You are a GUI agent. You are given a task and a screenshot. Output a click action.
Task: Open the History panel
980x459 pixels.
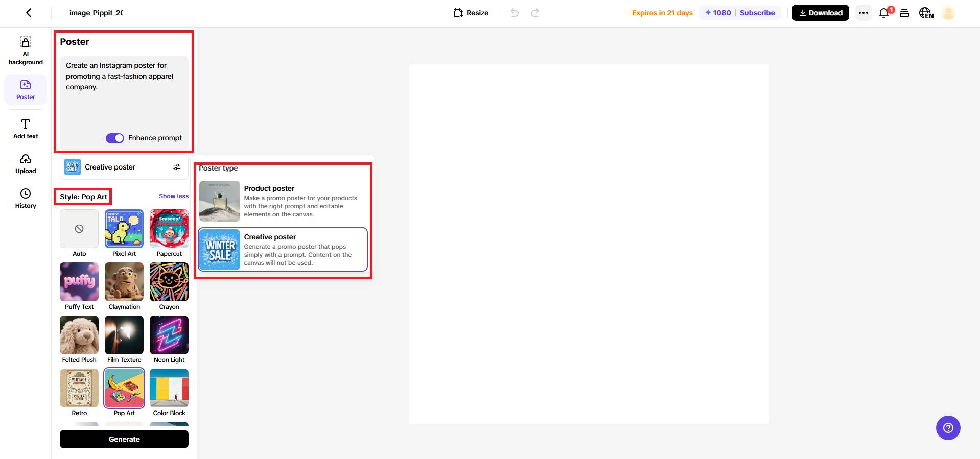coord(26,199)
